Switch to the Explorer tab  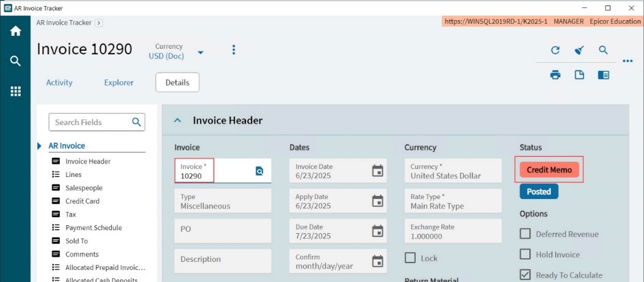click(118, 82)
